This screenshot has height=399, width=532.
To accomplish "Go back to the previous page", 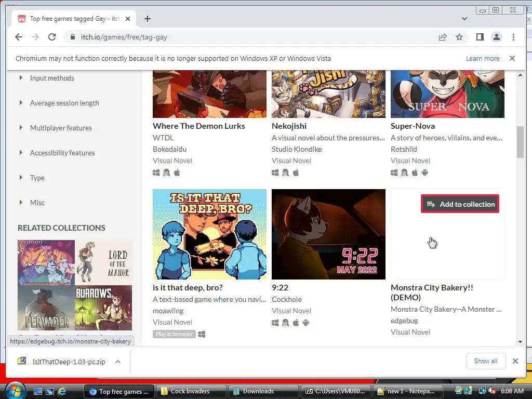I will tap(19, 37).
